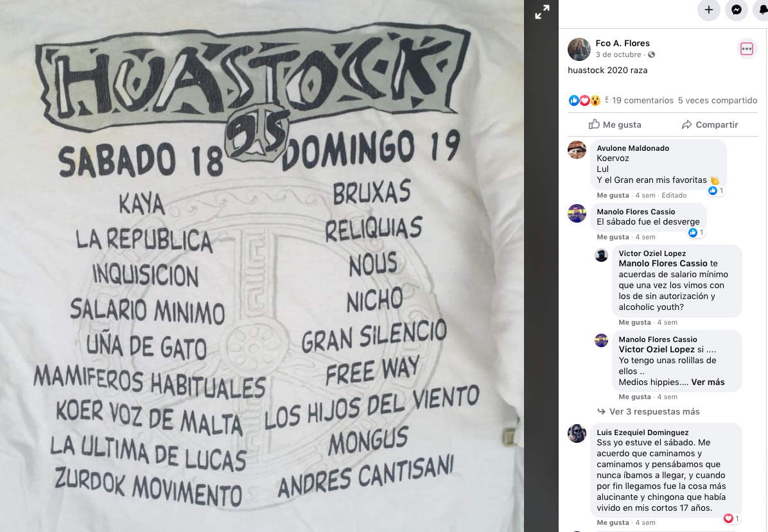
Task: Click the Huastock t-shirt photo
Action: click(x=261, y=266)
